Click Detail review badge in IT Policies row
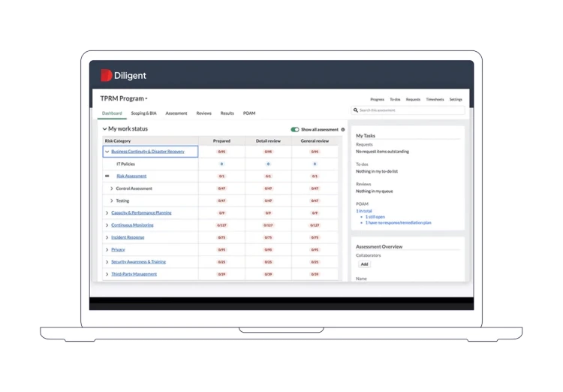563x392 pixels. (268, 164)
